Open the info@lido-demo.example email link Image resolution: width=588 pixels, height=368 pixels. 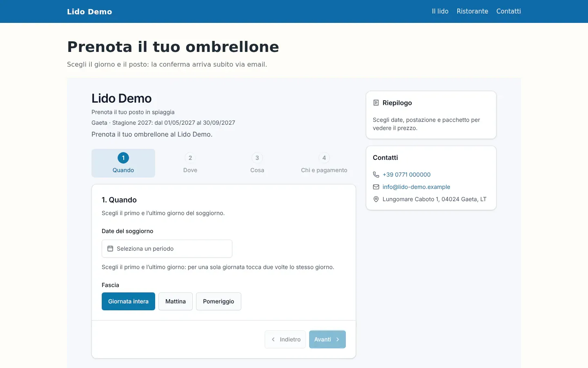coord(416,187)
